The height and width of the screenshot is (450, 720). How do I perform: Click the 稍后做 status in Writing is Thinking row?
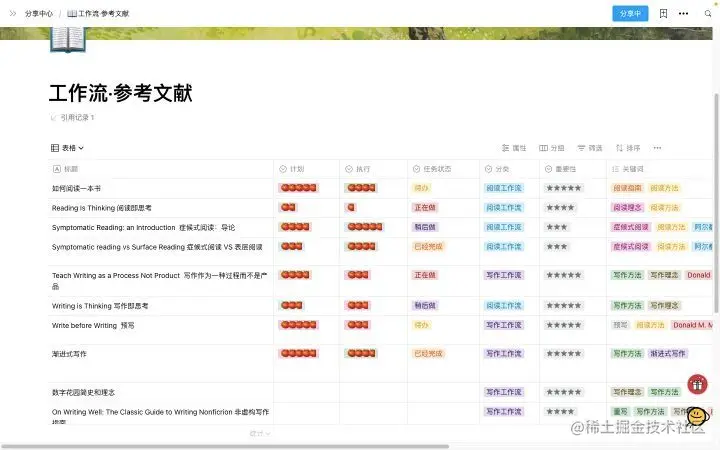(425, 305)
